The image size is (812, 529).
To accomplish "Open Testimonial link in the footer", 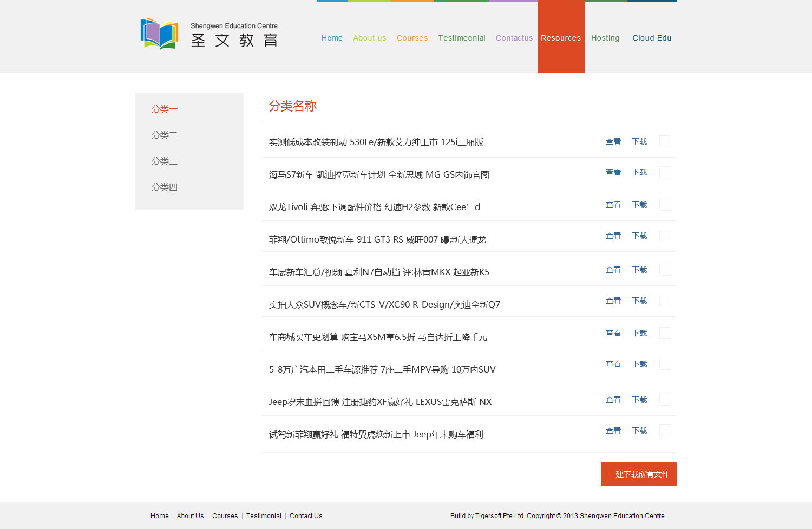I will (x=264, y=516).
